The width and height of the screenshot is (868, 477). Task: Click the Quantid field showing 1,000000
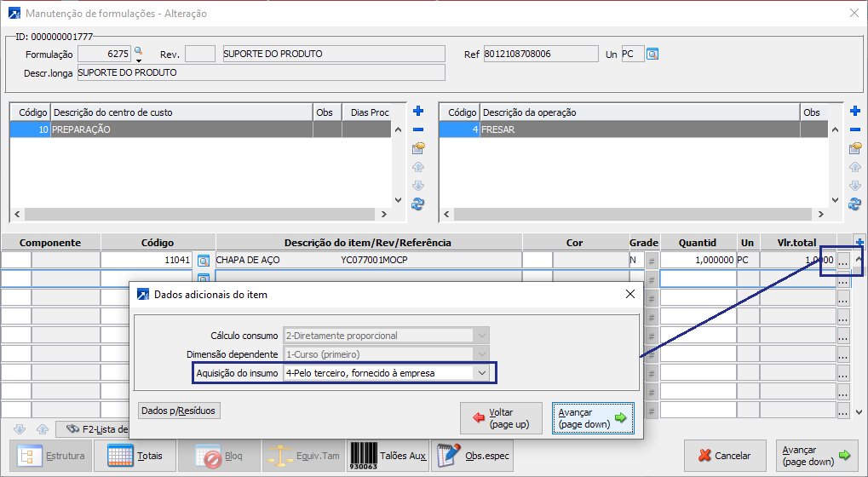(x=698, y=260)
